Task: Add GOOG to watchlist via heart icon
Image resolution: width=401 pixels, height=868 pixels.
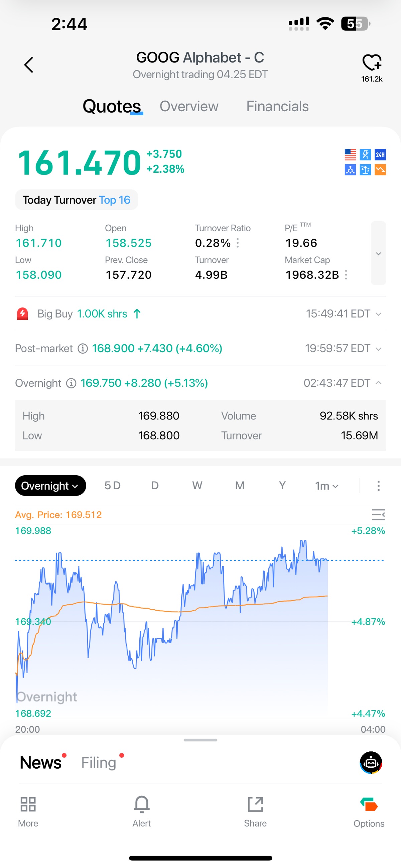Action: [x=372, y=63]
